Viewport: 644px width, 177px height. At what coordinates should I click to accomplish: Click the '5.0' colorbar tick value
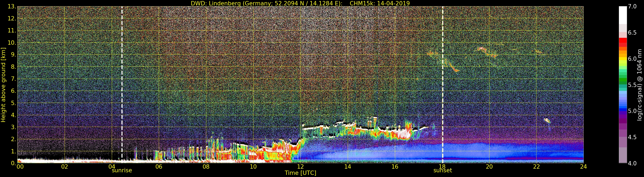pyautogui.click(x=632, y=111)
